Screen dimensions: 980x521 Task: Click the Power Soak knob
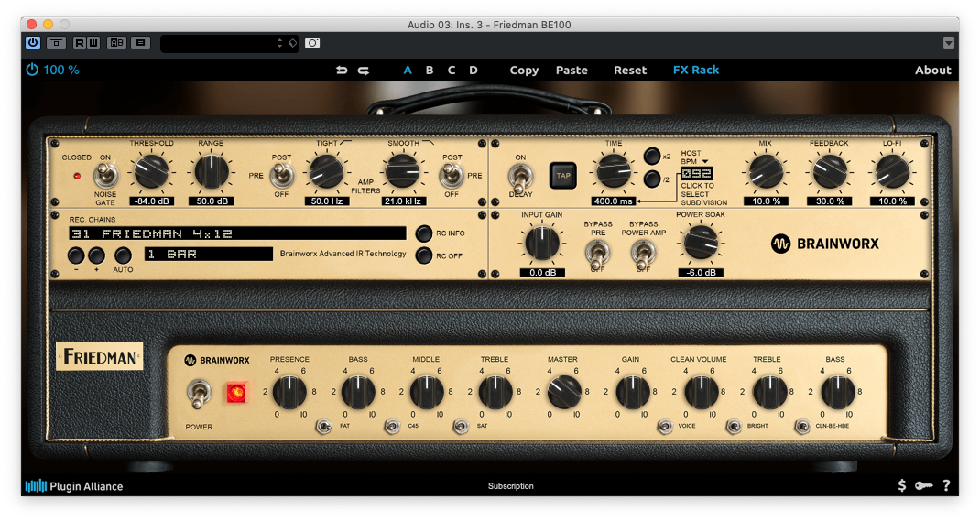[701, 243]
